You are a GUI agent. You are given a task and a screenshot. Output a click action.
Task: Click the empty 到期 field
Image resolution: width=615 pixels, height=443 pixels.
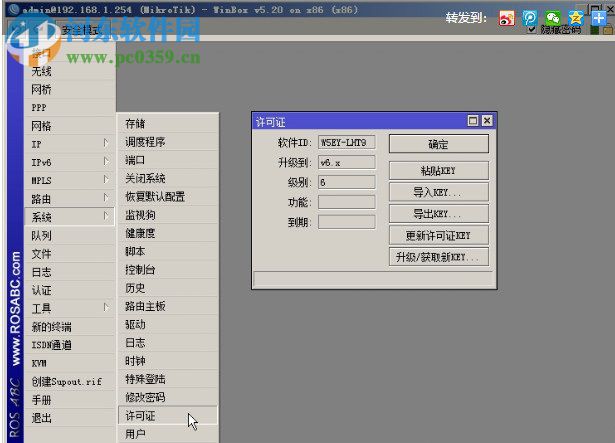click(x=346, y=222)
